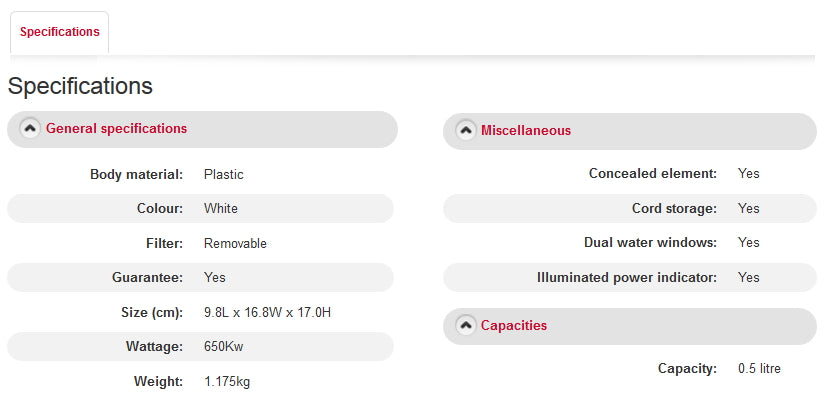834x401 pixels.
Task: Click the Dual water windows label
Action: coord(650,243)
